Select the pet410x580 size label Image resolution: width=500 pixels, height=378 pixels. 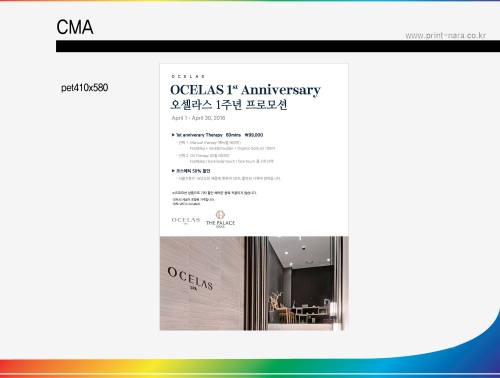click(x=85, y=88)
